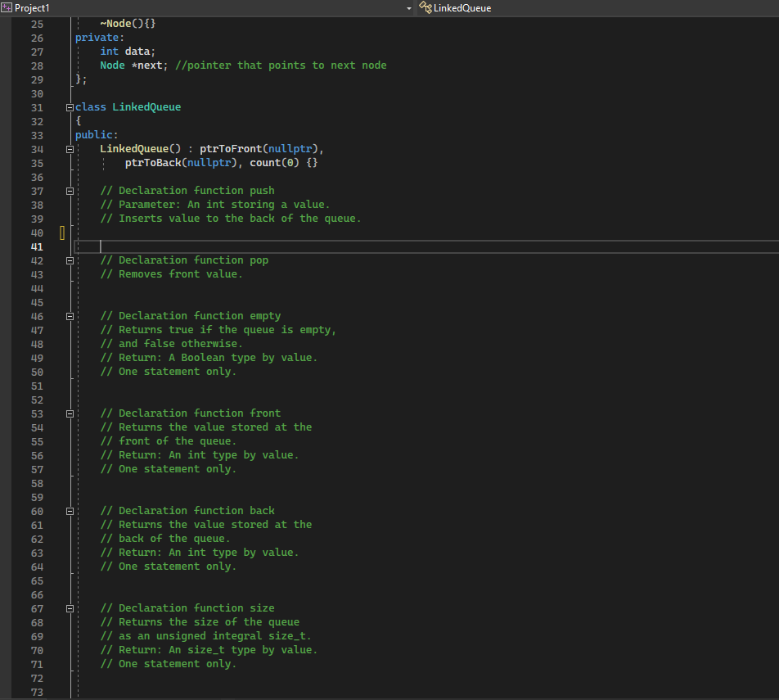Collapse the push declaration comment block

click(70, 191)
